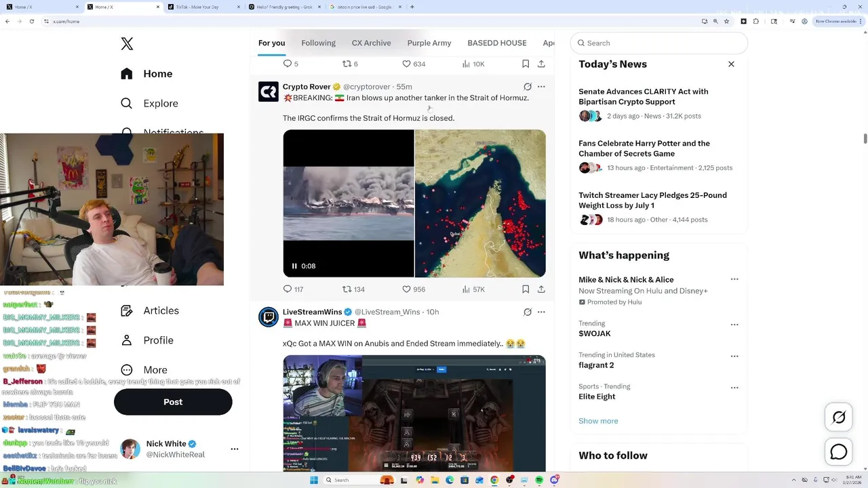The width and height of the screenshot is (868, 488).
Task: Switch to the Following tab
Action: [x=318, y=43]
